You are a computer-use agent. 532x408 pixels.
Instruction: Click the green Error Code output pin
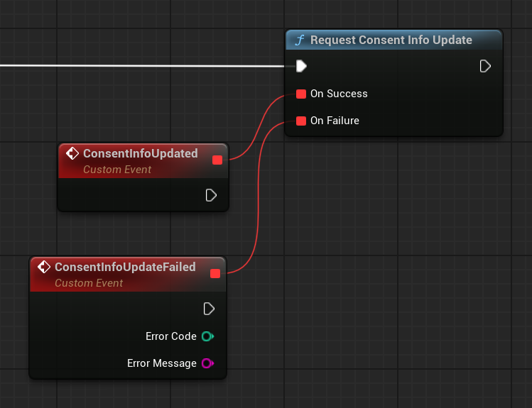pyautogui.click(x=207, y=336)
